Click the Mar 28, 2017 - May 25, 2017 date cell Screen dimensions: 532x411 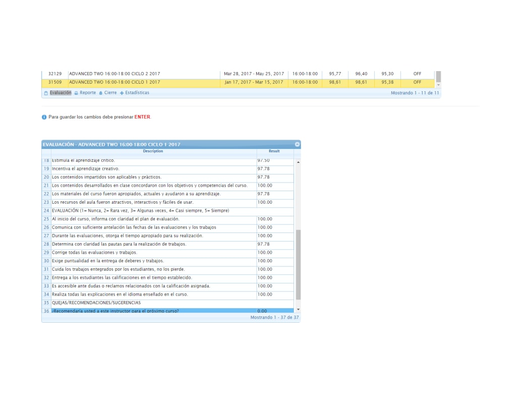254,74
